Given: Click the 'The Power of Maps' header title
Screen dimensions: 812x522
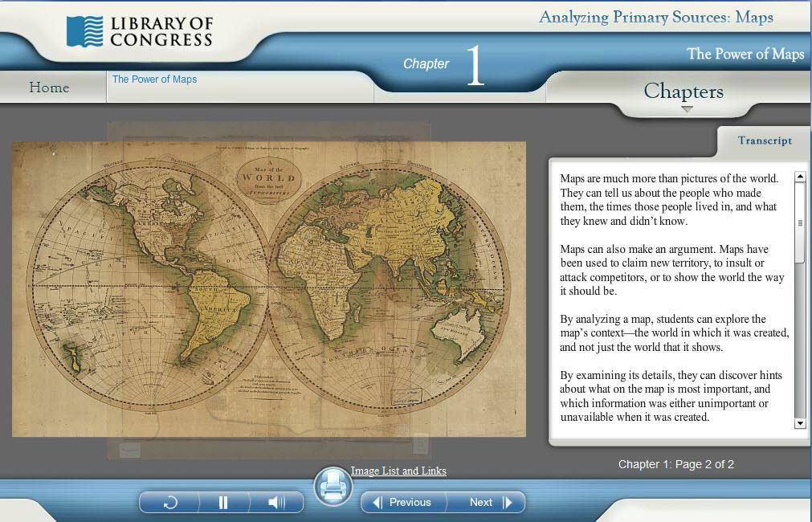Looking at the screenshot, I should coord(745,54).
